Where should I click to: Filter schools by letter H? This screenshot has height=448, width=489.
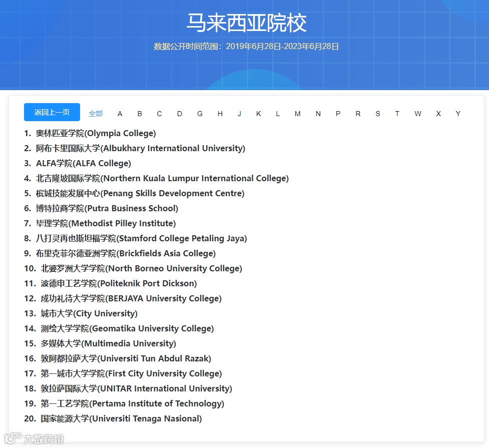click(220, 114)
